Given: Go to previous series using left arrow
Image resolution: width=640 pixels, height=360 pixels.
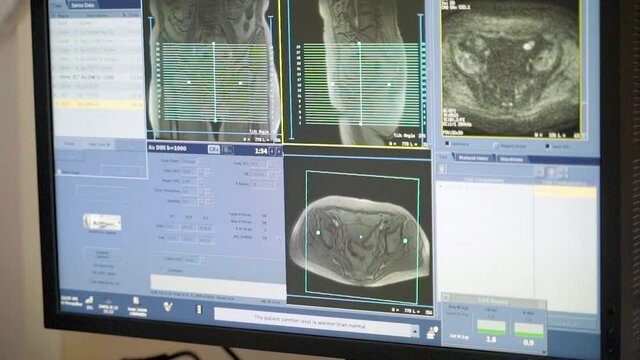Looking at the screenshot, I should [273, 151].
